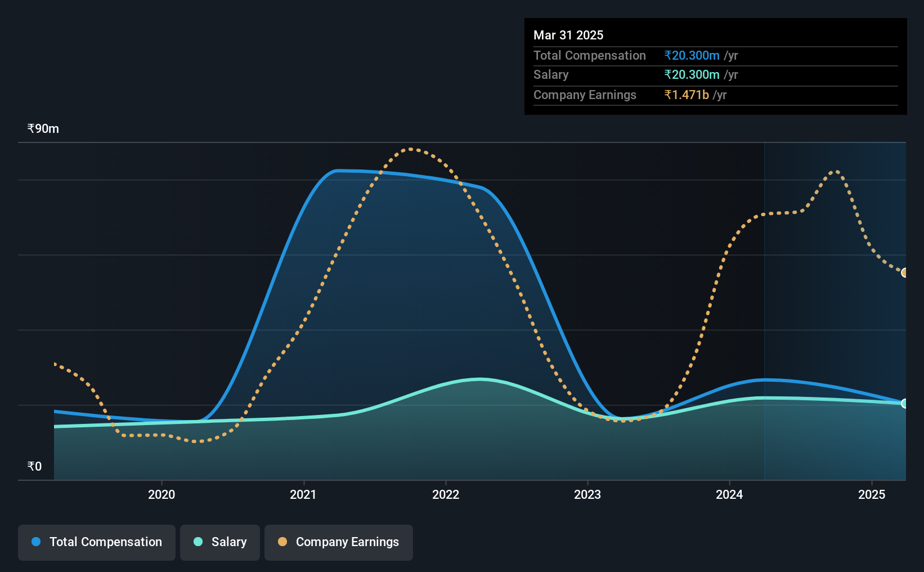
Task: Click the ₹90m y-axis label
Action: click(x=43, y=128)
